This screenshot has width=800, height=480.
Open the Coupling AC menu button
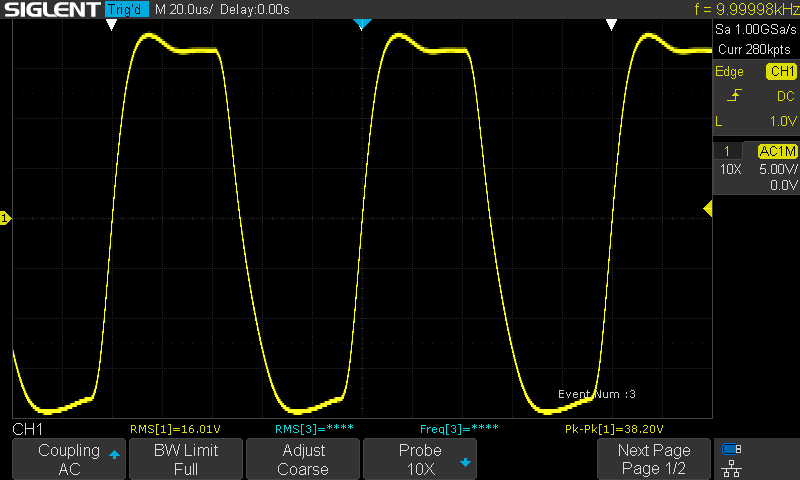pyautogui.click(x=69, y=459)
